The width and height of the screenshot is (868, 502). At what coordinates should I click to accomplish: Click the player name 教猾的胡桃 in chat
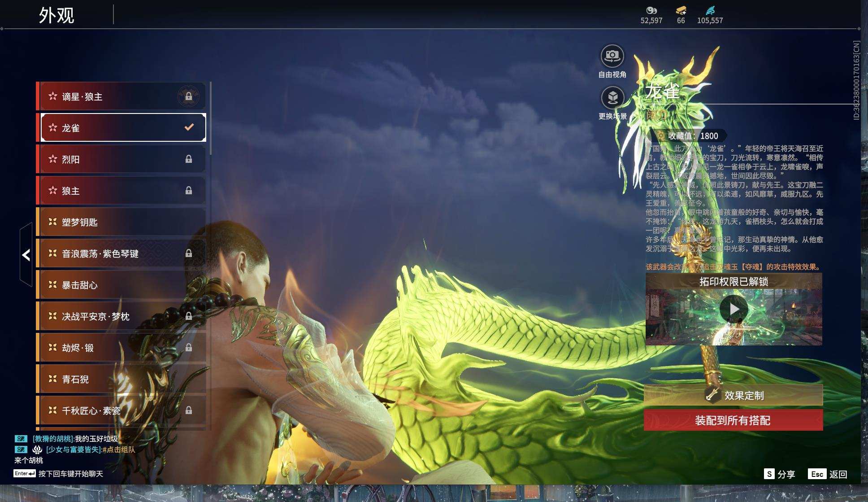[52, 439]
